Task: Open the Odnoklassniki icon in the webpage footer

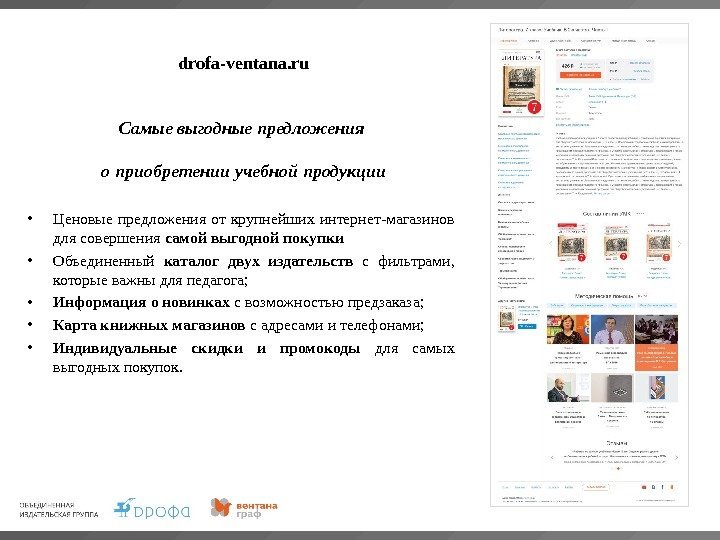Action: pos(672,487)
